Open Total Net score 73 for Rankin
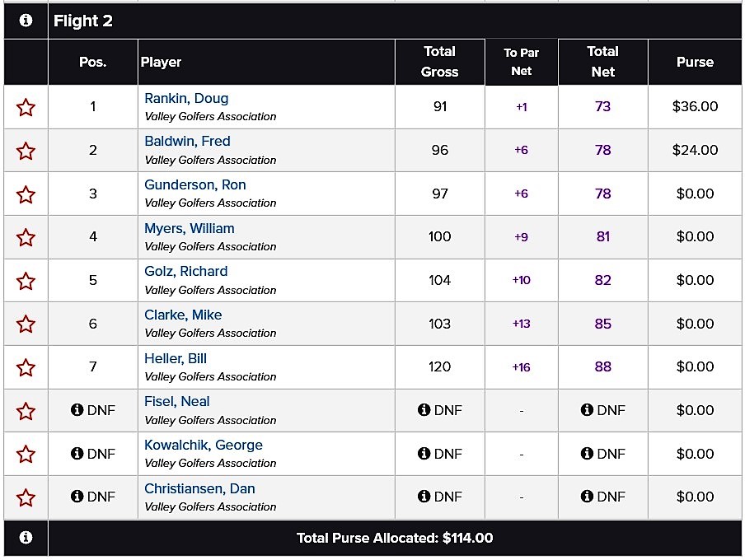This screenshot has width=745, height=560. [x=602, y=106]
